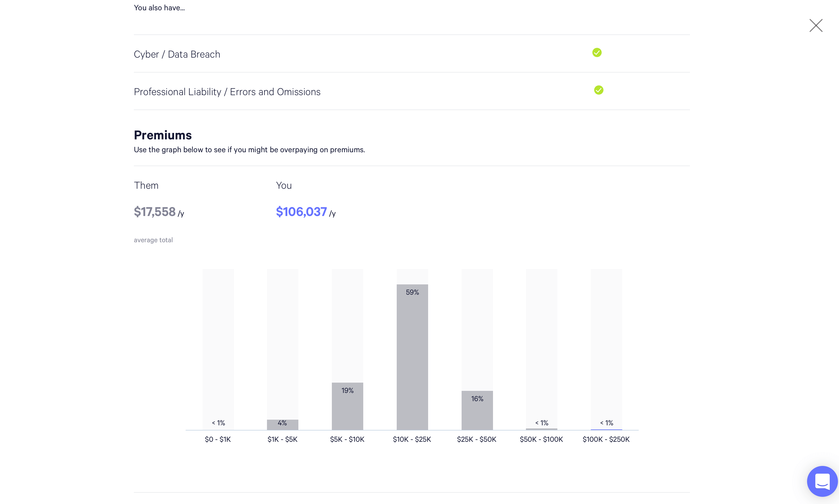Click the average total label
839x504 pixels.
153,240
